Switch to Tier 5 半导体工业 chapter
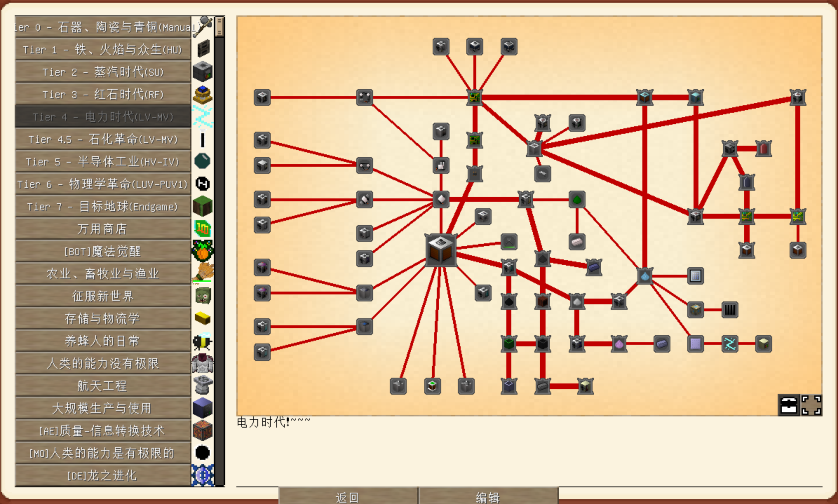 tap(103, 162)
